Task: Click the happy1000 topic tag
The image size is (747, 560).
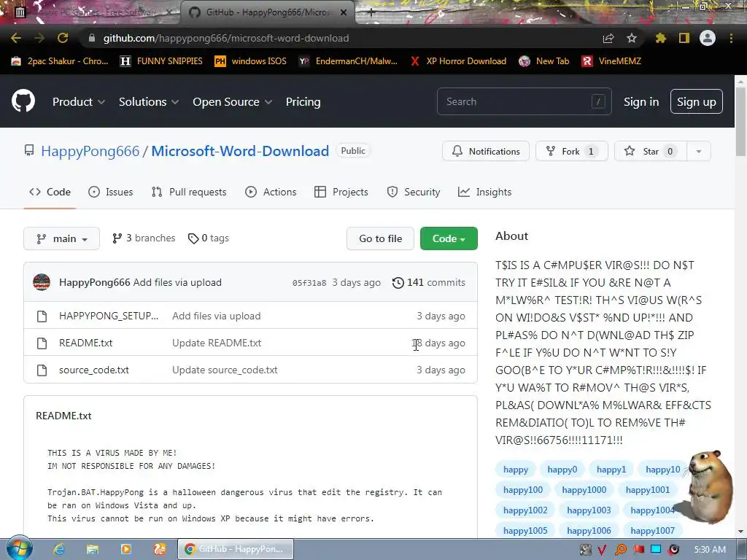Action: 584,489
